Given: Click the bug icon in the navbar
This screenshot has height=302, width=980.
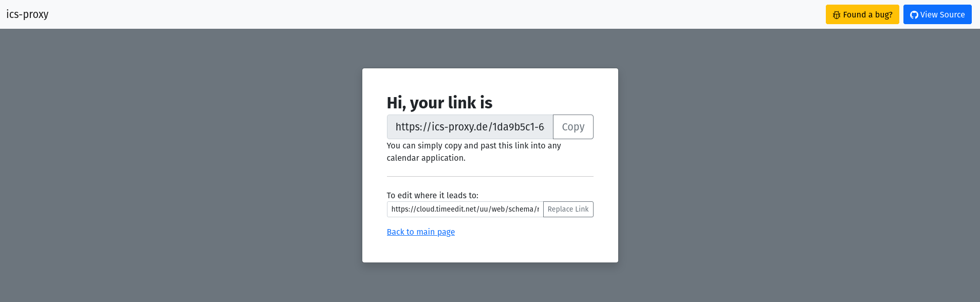Looking at the screenshot, I should click(x=837, y=15).
